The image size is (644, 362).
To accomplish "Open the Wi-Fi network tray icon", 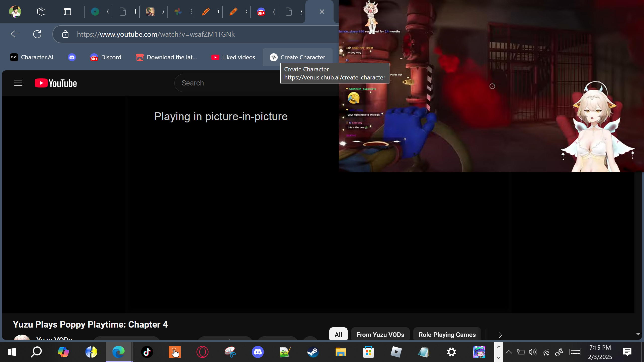I will coord(546,352).
